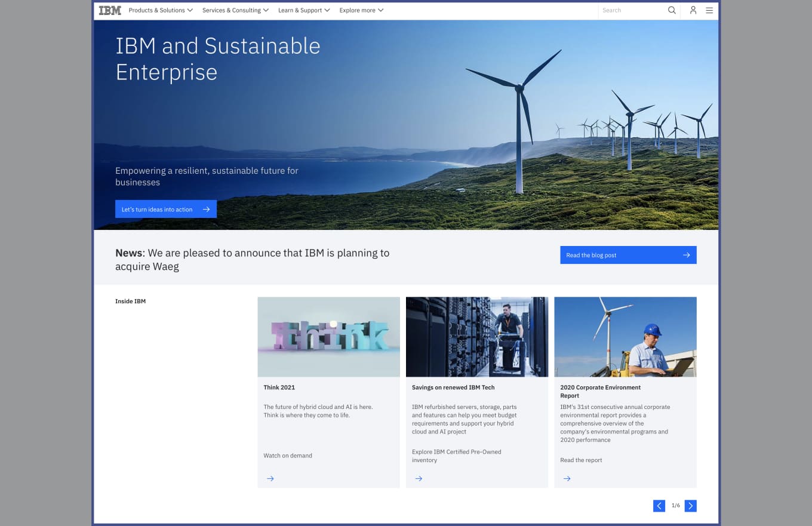
Task: Click Read the blog post button
Action: [628, 255]
